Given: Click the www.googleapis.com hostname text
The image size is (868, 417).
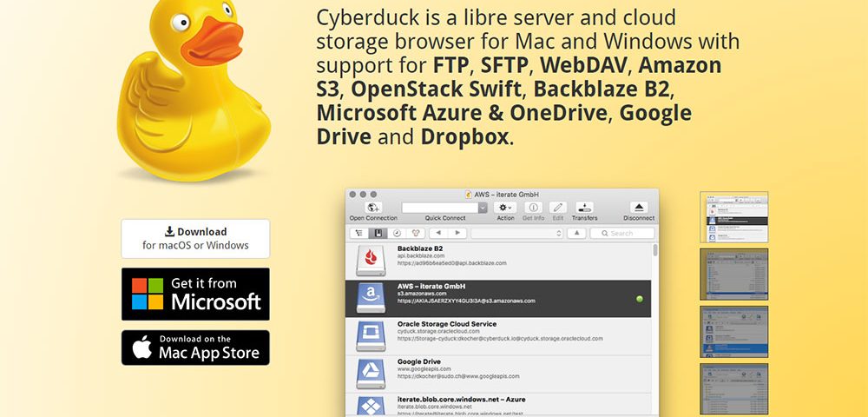Looking at the screenshot, I should (424, 369).
